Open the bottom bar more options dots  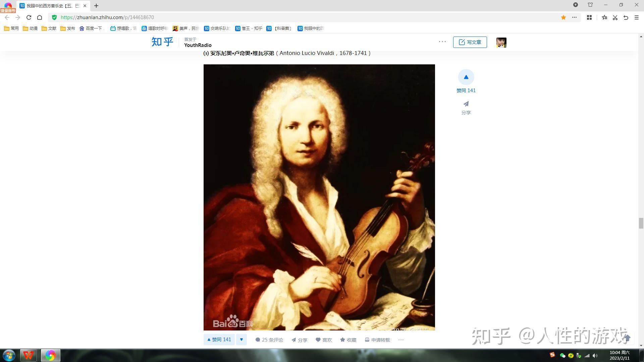pos(401,340)
